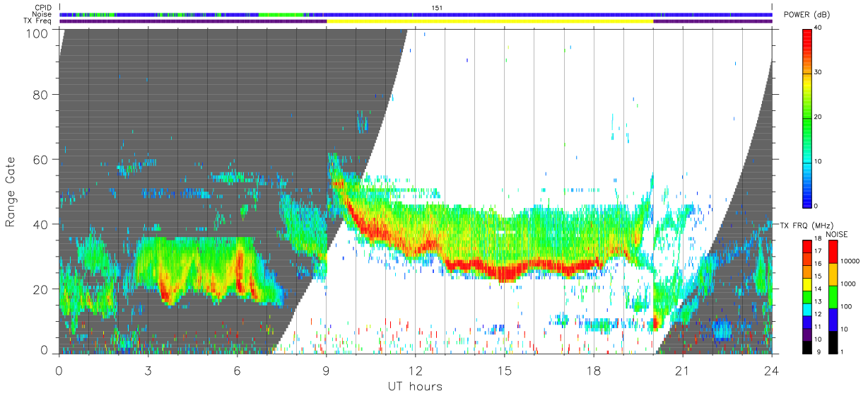Click the TX Freq row label
Viewport: 868px width, 401px height.
click(37, 21)
